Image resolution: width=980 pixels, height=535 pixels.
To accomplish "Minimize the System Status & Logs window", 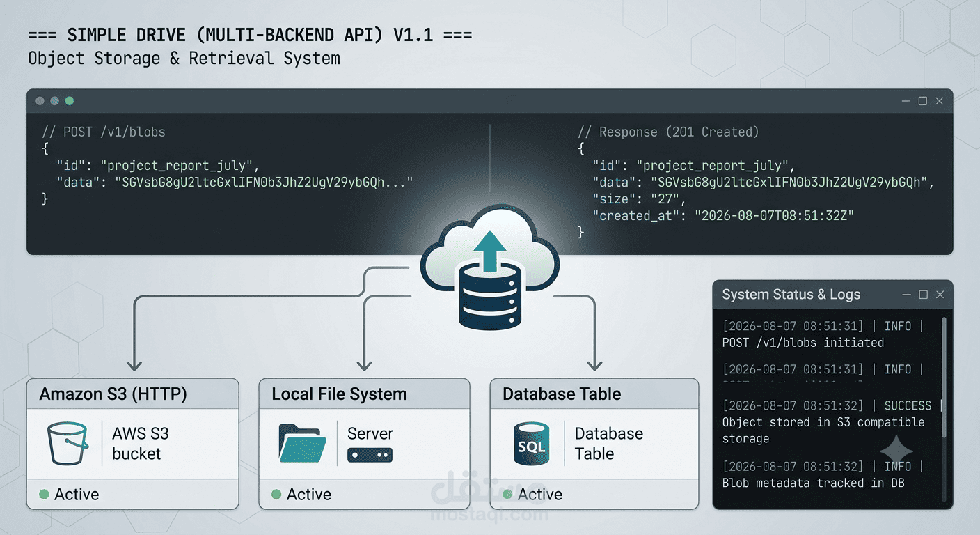I will [907, 295].
